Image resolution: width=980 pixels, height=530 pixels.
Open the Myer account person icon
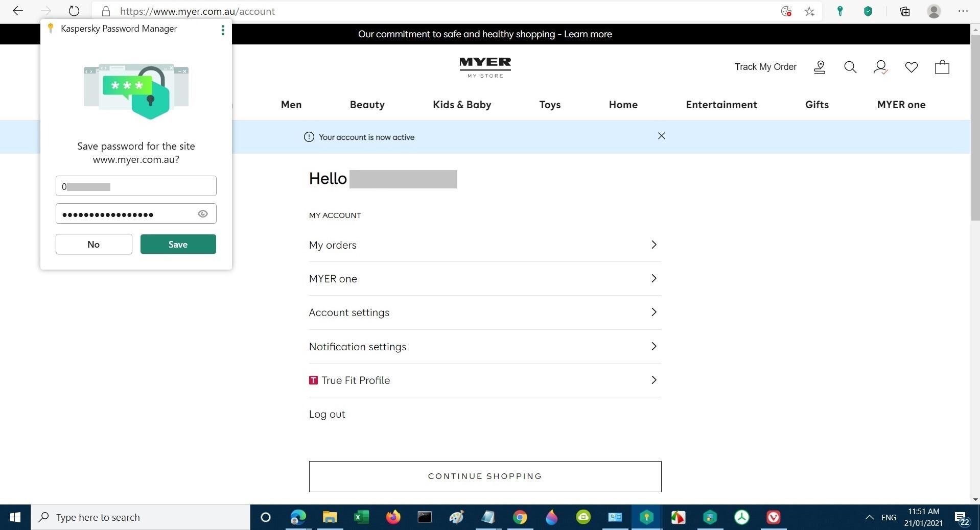880,67
